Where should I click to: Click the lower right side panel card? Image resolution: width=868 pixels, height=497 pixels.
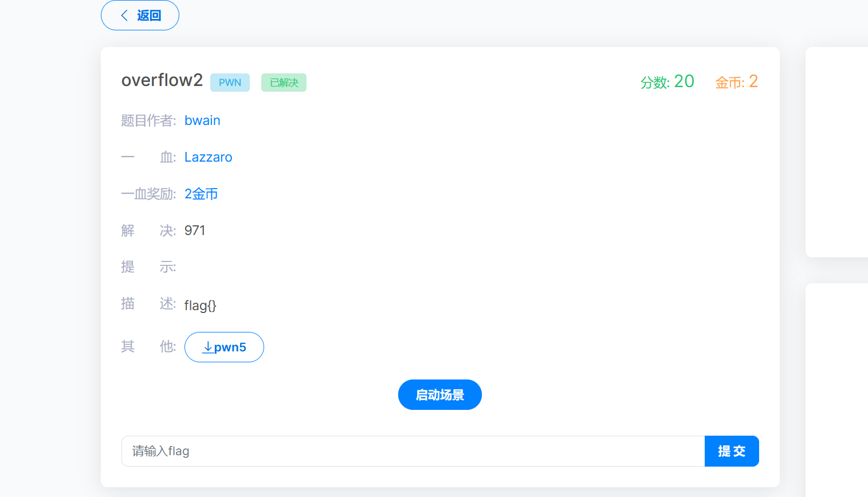836,390
